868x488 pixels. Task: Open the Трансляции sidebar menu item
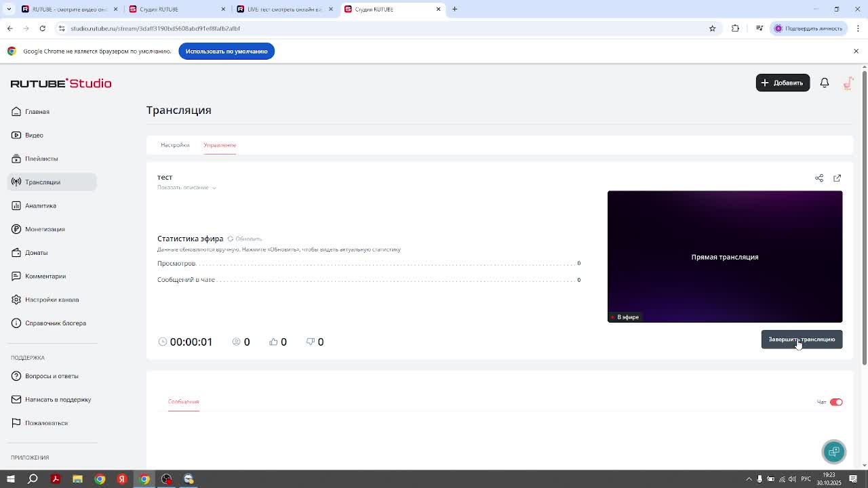[52, 182]
